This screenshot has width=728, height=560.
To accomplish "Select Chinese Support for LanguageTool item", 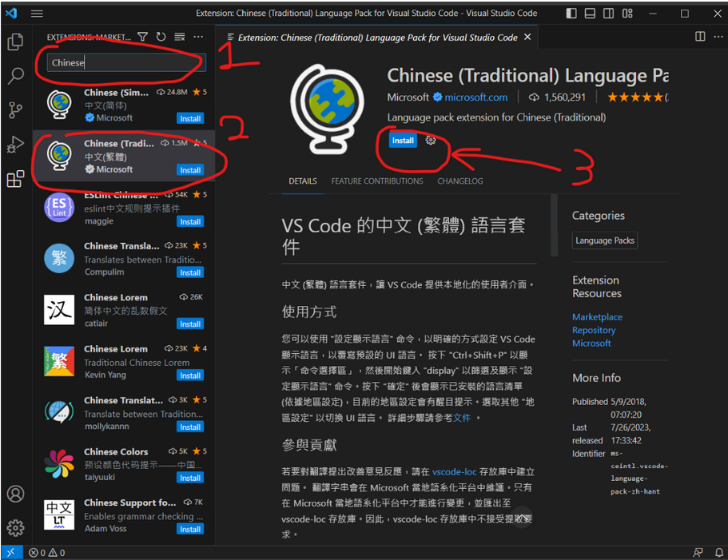I will coord(124,515).
